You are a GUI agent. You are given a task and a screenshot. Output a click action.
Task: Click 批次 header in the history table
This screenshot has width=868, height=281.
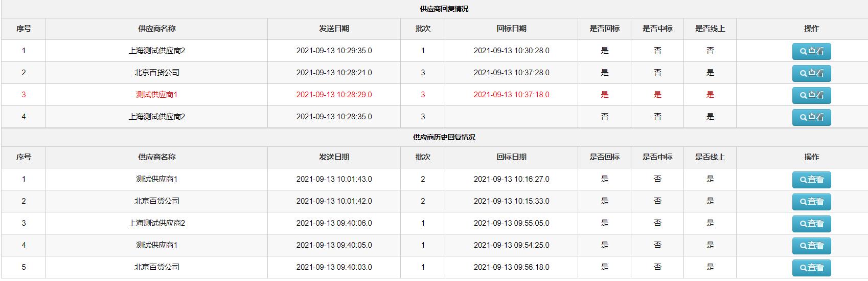click(423, 157)
